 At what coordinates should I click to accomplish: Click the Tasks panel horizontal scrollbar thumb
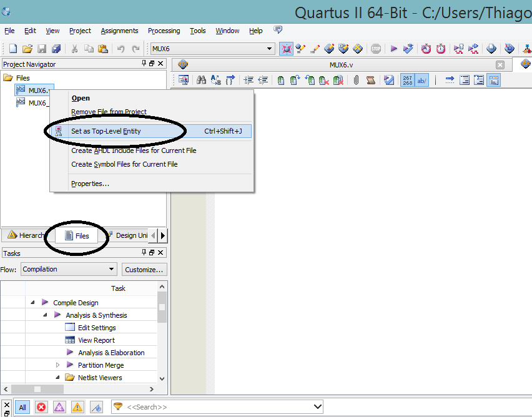click(37, 389)
